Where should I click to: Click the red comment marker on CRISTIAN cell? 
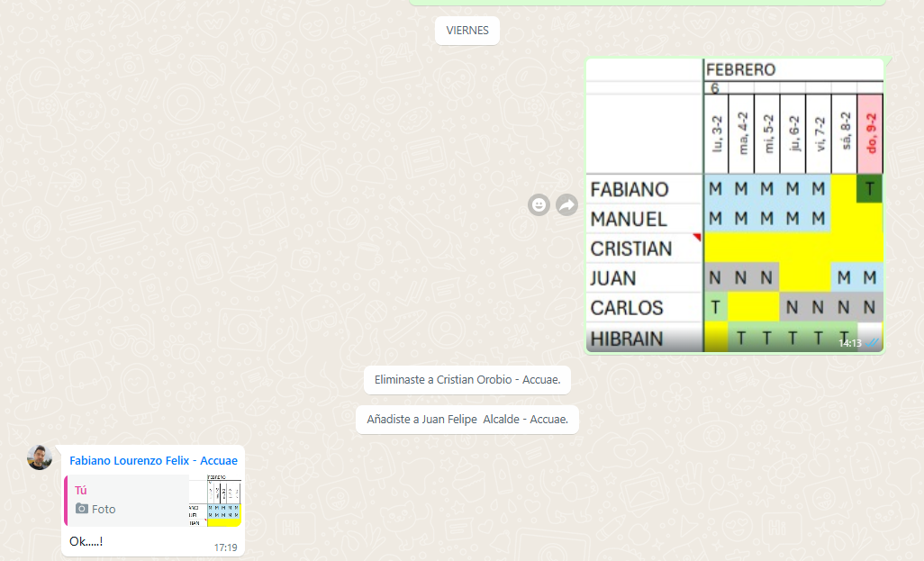coord(696,238)
